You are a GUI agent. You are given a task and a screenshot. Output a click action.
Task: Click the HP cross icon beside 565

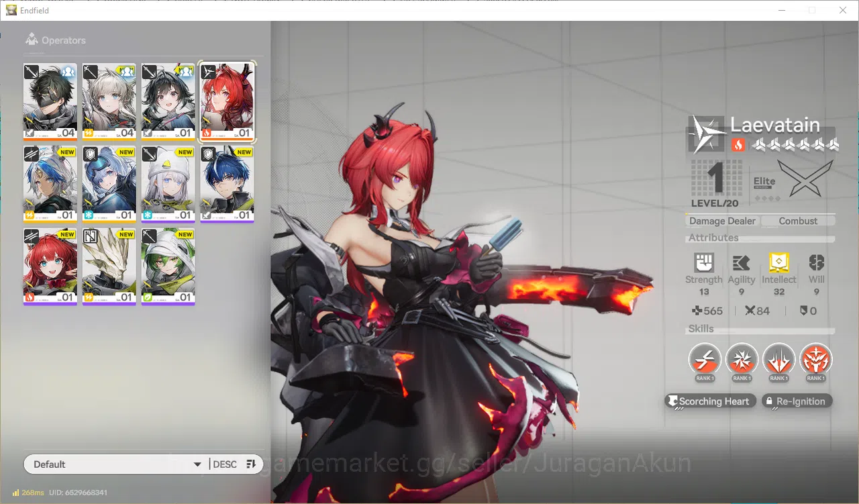pyautogui.click(x=697, y=311)
